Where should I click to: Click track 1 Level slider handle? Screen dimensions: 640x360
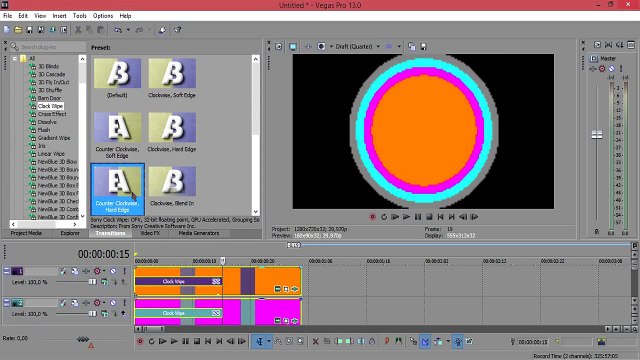point(93,282)
